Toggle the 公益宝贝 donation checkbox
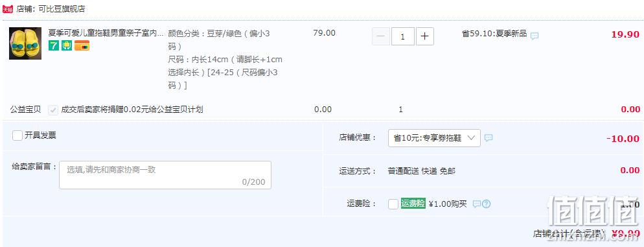Screen dimensions: 644x247 (53, 110)
